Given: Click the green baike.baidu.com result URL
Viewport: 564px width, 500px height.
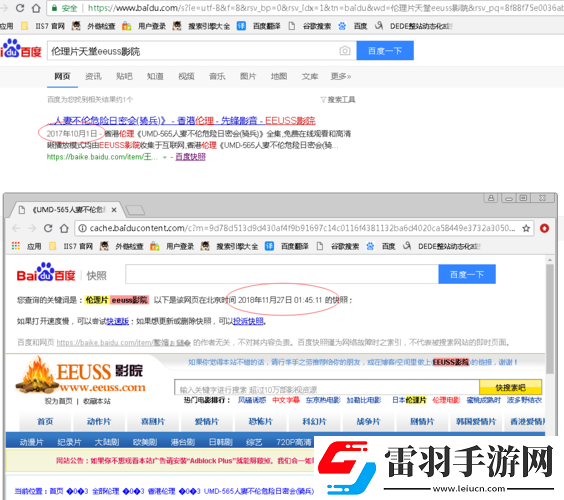Looking at the screenshot, I should [102, 157].
